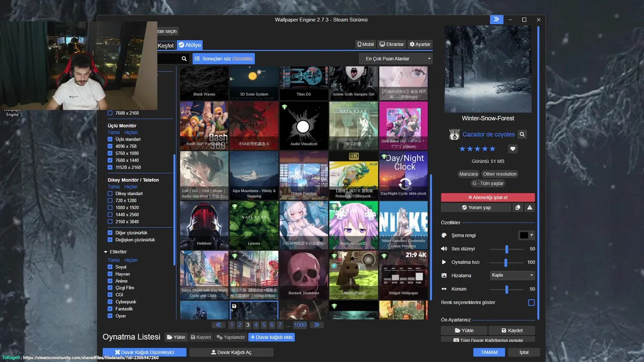Click Kaydet disk button in Oynatma Listesi
644x362 pixels.
click(x=201, y=337)
